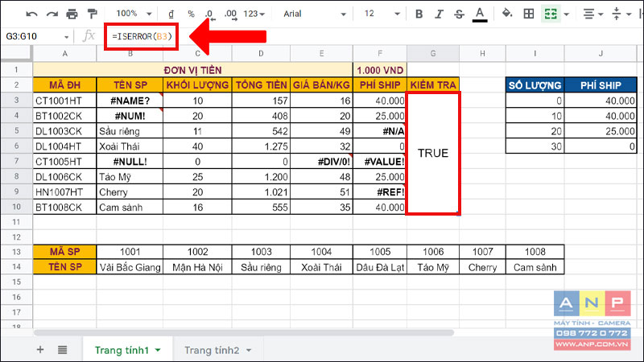Open the All sheets list icon

pos(62,350)
